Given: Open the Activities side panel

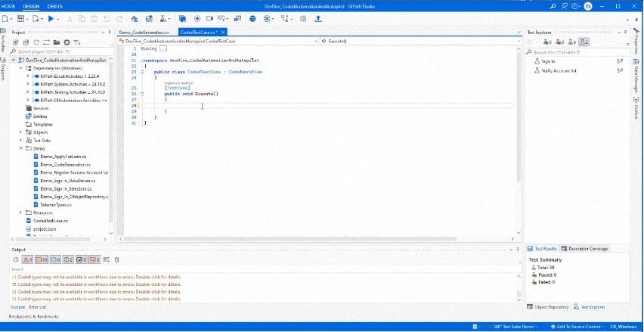Looking at the screenshot, I should coord(3,41).
